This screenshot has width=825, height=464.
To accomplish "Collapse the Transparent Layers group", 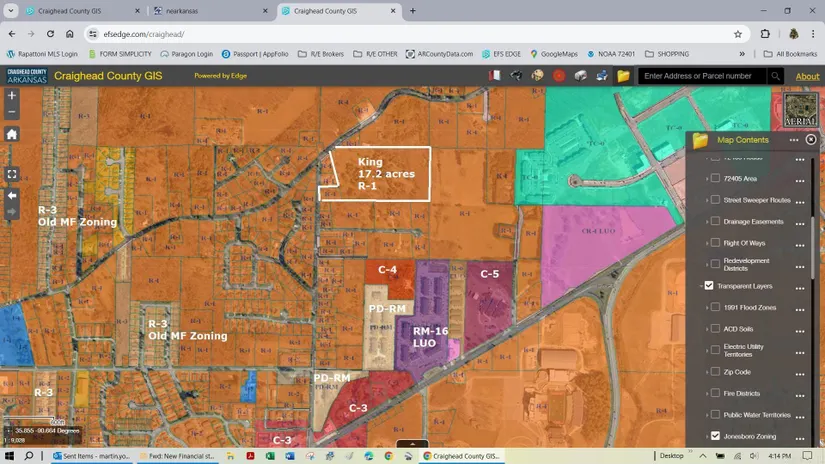I will coord(703,286).
